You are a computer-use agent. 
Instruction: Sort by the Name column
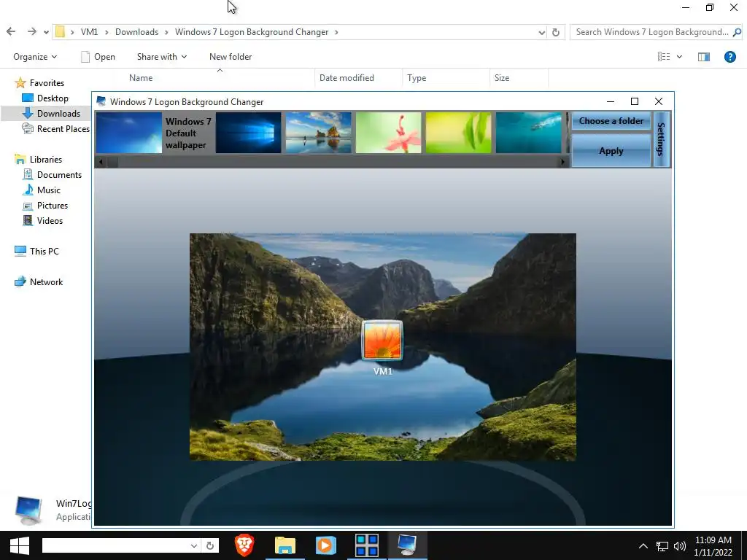click(x=141, y=77)
